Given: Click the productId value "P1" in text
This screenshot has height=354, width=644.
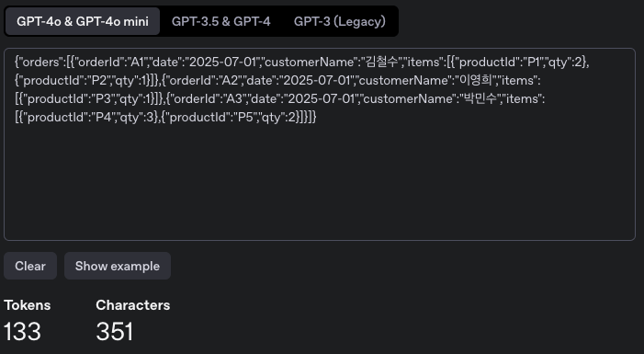Looking at the screenshot, I should click(x=533, y=63).
